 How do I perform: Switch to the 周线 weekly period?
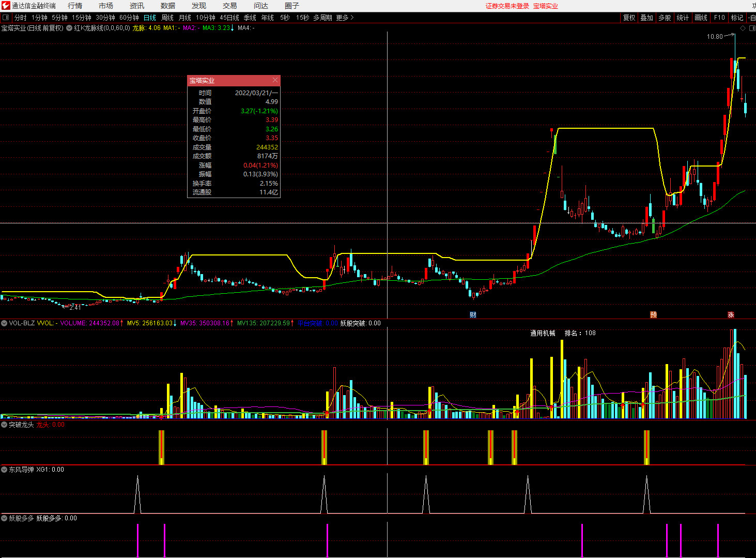167,18
